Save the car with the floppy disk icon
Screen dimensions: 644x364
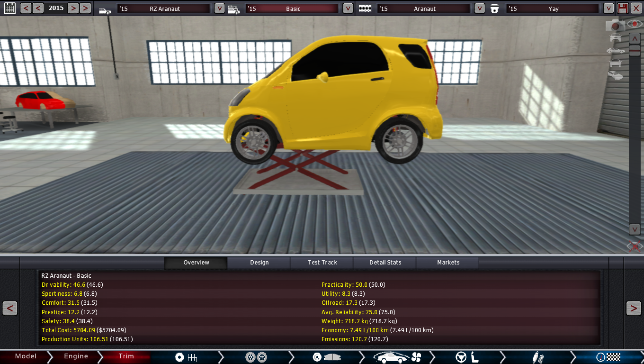(x=623, y=8)
